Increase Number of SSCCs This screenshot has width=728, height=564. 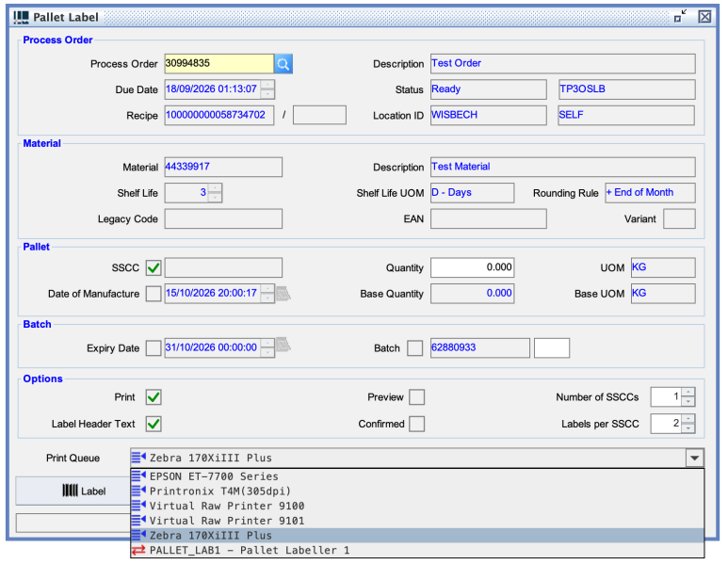point(688,393)
